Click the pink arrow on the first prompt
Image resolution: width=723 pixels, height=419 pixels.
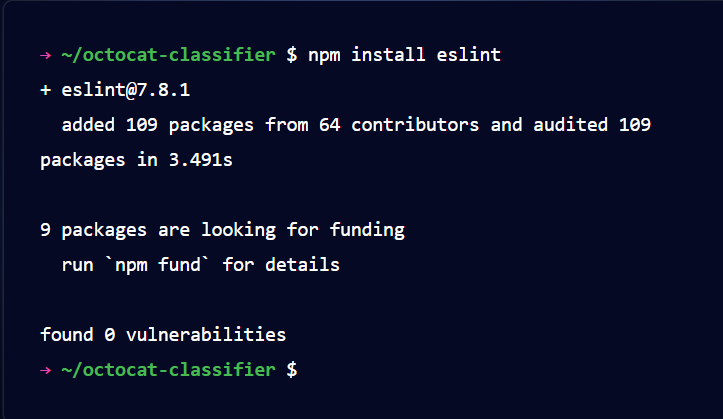tap(45, 56)
